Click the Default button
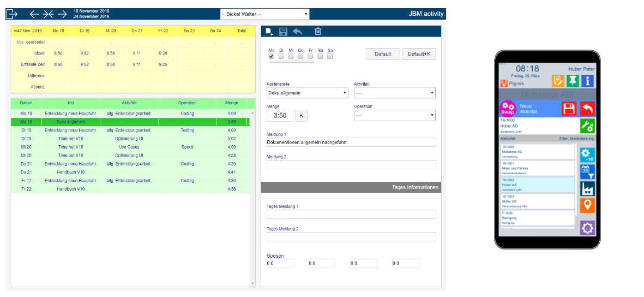This screenshot has height=297, width=644. [x=383, y=54]
